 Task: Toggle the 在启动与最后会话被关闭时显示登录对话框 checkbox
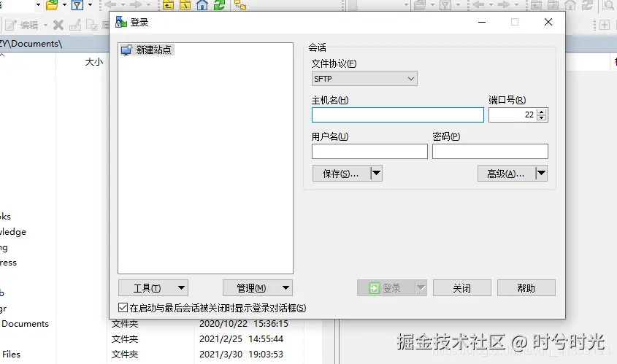(x=123, y=307)
